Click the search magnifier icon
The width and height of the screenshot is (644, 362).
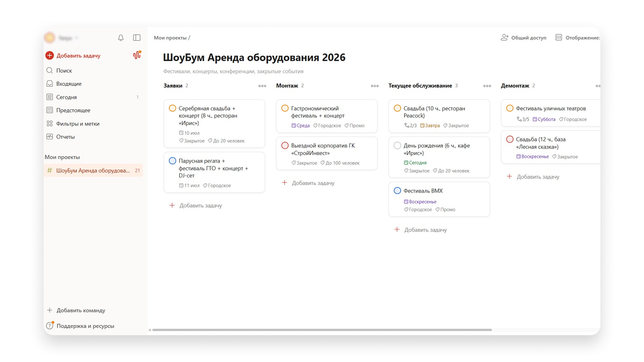(x=50, y=70)
